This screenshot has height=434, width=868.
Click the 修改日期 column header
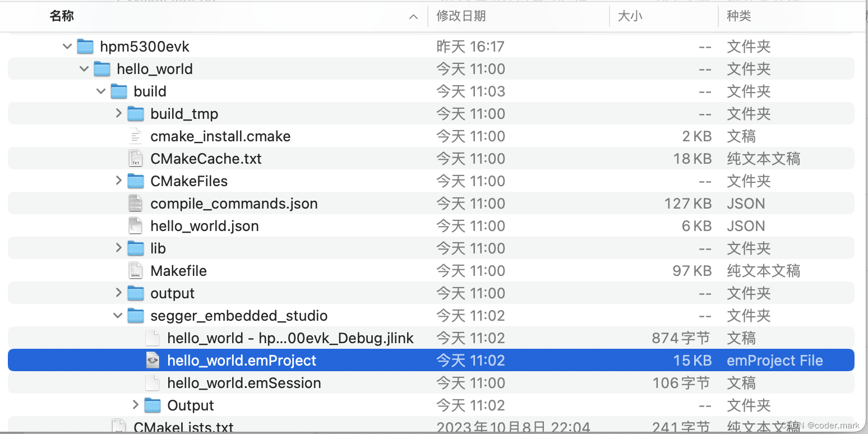click(462, 16)
